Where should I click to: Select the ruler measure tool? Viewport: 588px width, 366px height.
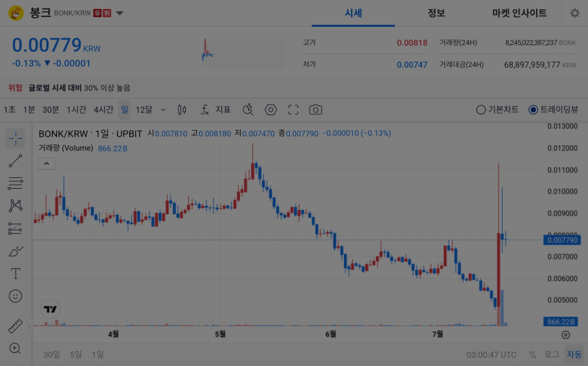pyautogui.click(x=15, y=326)
